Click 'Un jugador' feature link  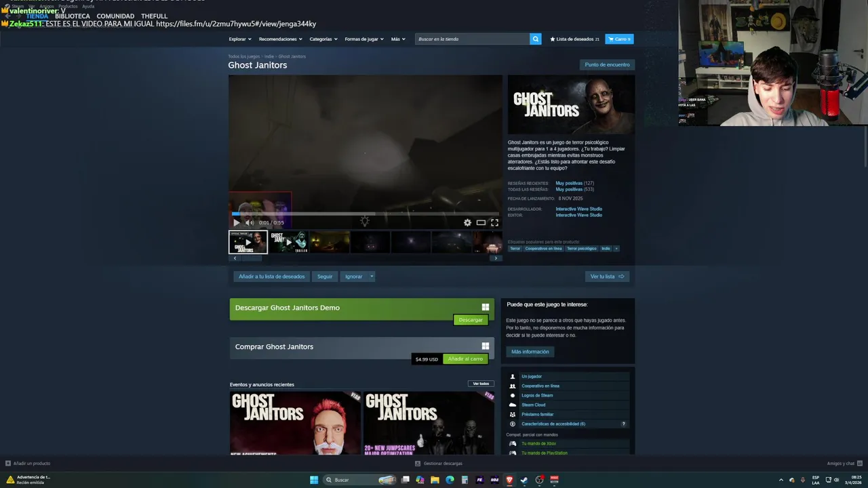click(x=532, y=376)
